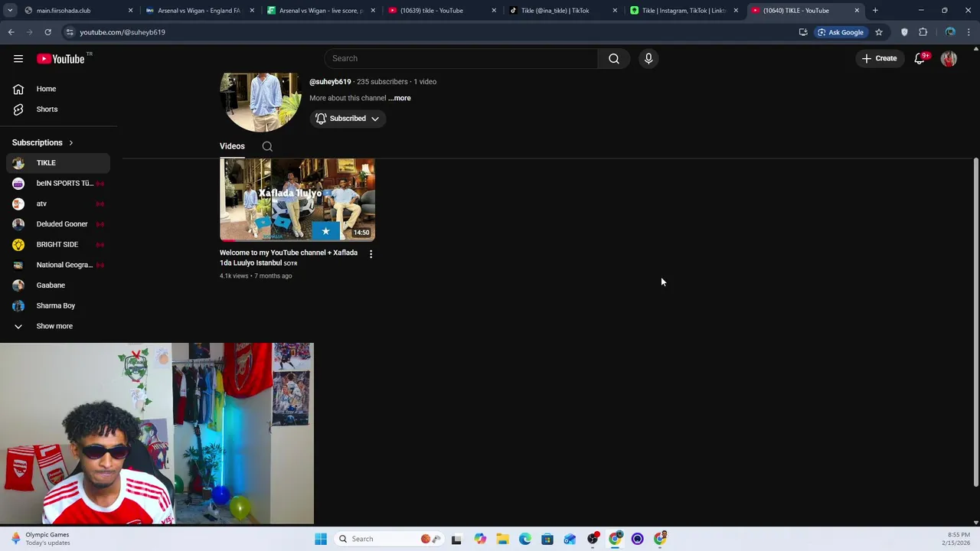Viewport: 980px width, 551px height.
Task: Reload the page with refresh icon
Action: (47, 32)
